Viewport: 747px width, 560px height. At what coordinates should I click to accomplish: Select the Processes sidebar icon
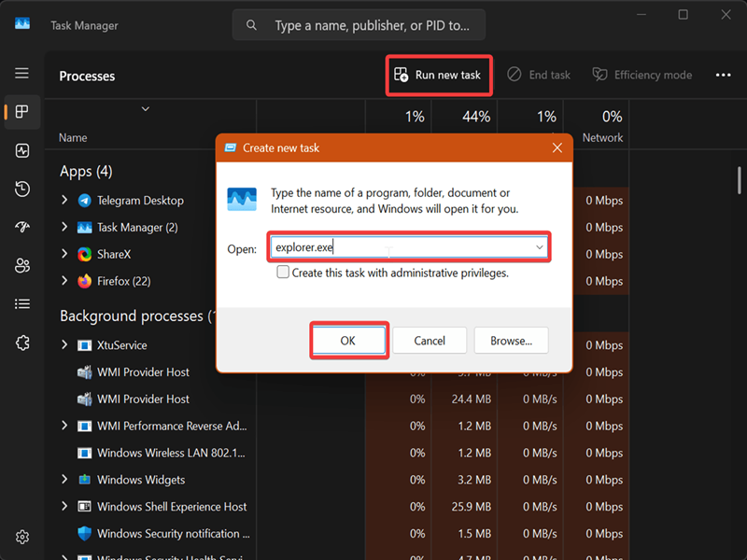coord(21,112)
